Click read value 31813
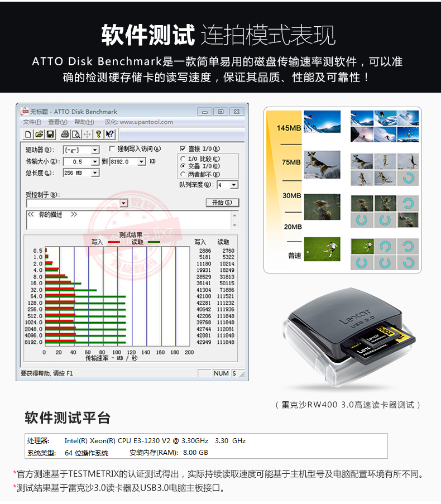 pyautogui.click(x=227, y=277)
